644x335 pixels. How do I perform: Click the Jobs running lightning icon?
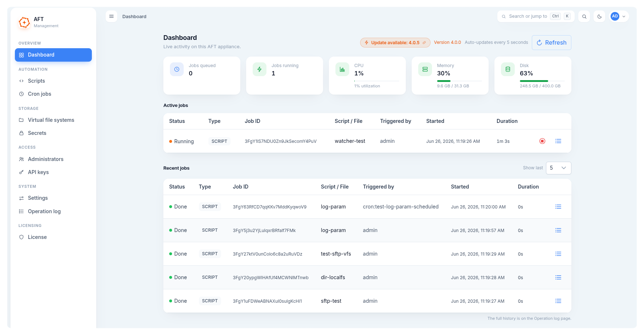[x=260, y=69]
